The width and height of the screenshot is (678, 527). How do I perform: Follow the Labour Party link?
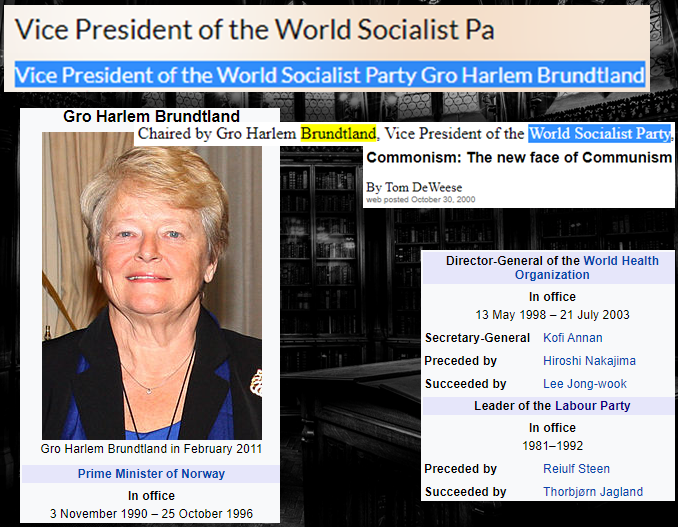(x=592, y=406)
